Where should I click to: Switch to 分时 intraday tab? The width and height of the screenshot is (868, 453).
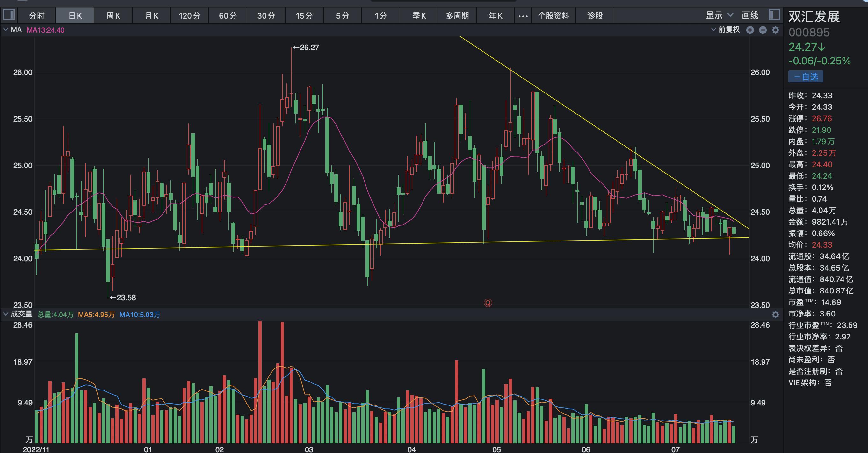pos(37,16)
